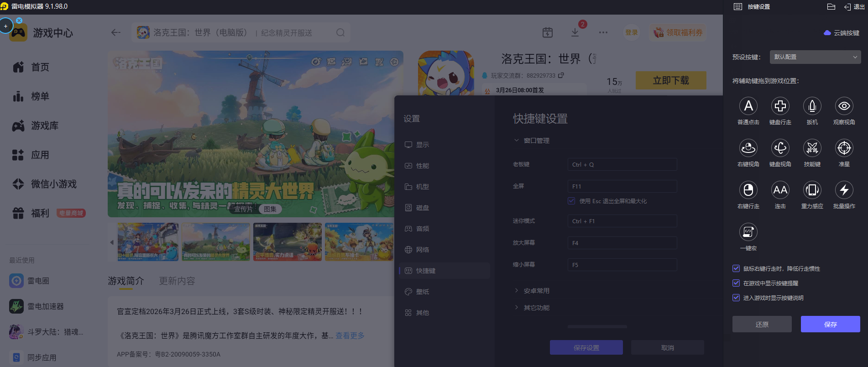Choose the 扳机 trigger key tool

812,106
